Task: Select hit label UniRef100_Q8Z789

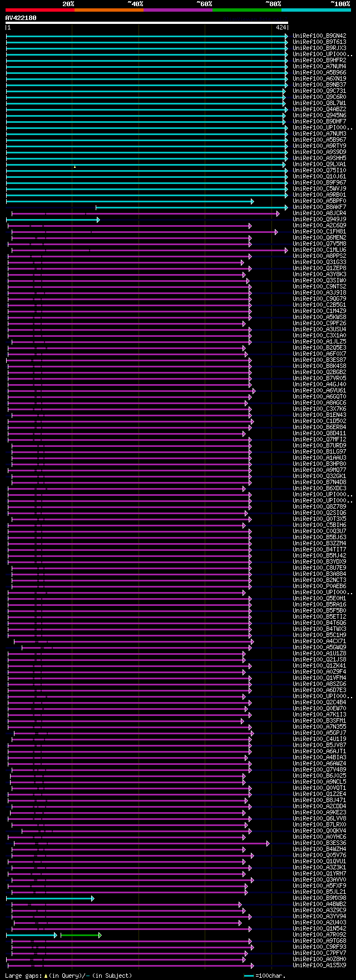Action: click(x=319, y=507)
